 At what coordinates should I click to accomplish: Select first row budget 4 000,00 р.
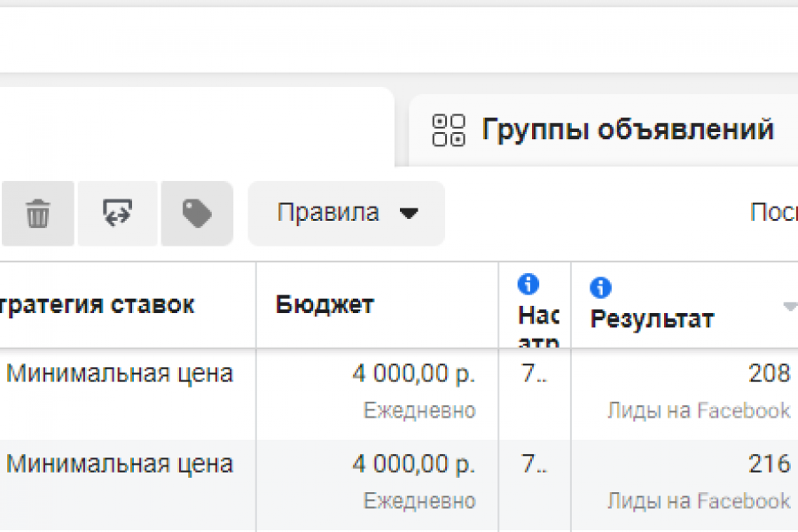tap(413, 374)
